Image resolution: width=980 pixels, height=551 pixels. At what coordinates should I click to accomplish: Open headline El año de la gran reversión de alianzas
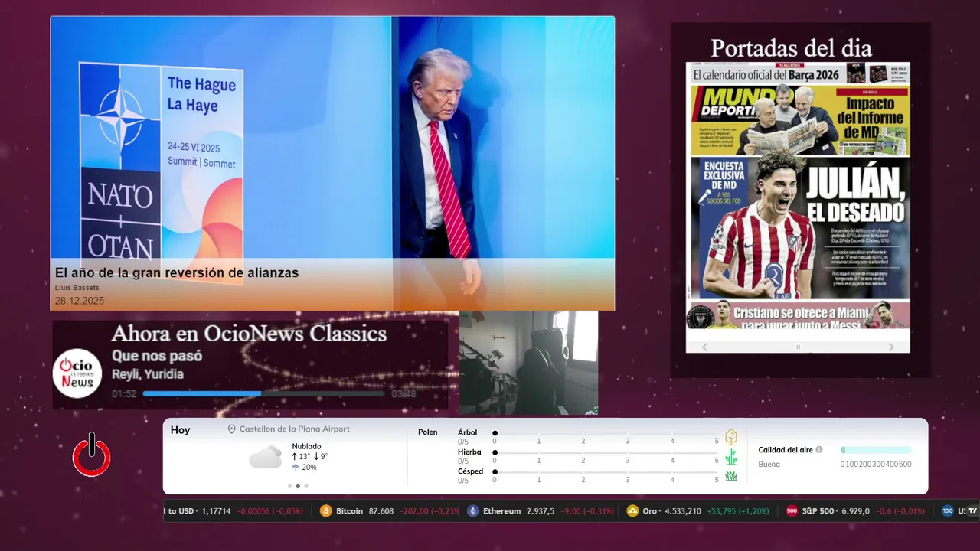[x=177, y=272]
